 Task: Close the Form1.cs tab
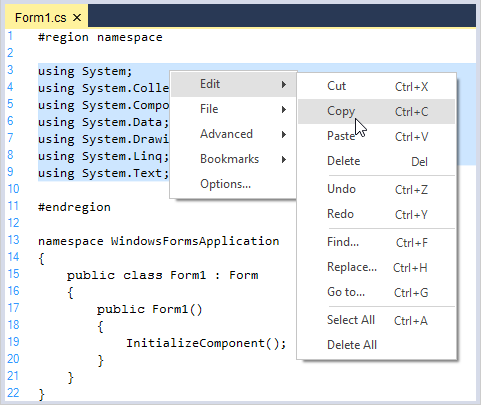point(77,17)
